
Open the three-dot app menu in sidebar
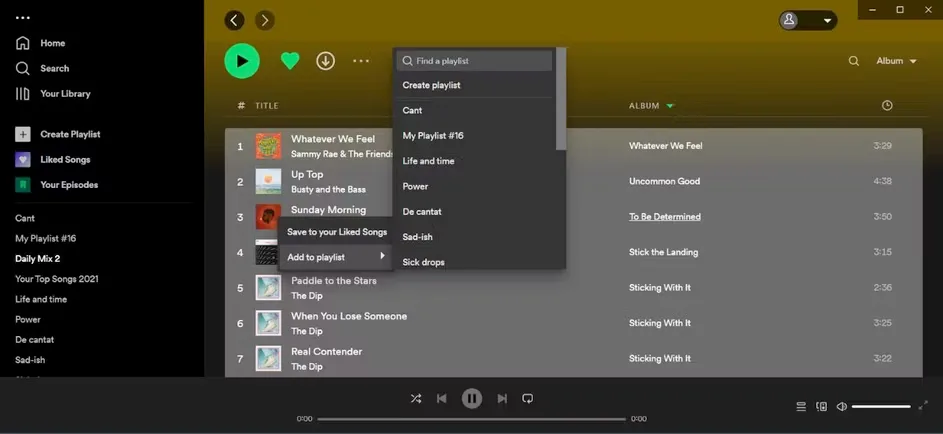22,18
